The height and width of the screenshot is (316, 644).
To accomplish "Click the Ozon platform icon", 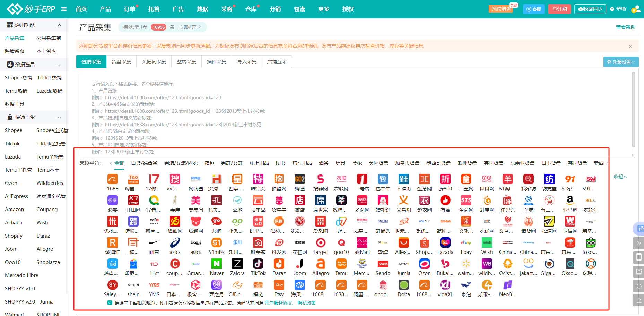I will click(424, 264).
